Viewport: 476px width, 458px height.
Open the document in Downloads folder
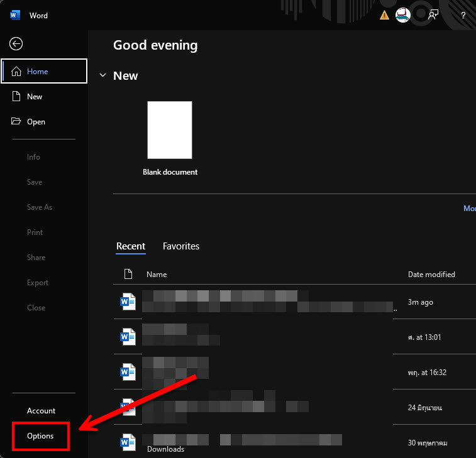(294, 442)
